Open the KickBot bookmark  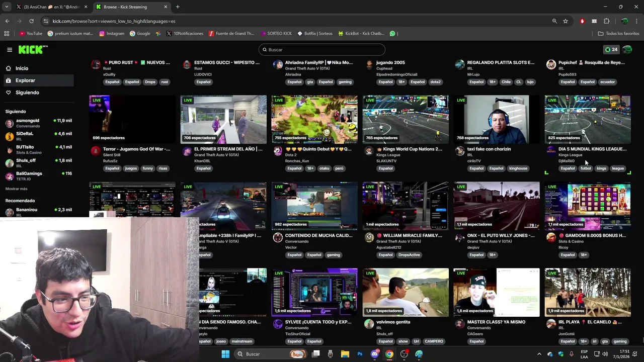361,34
